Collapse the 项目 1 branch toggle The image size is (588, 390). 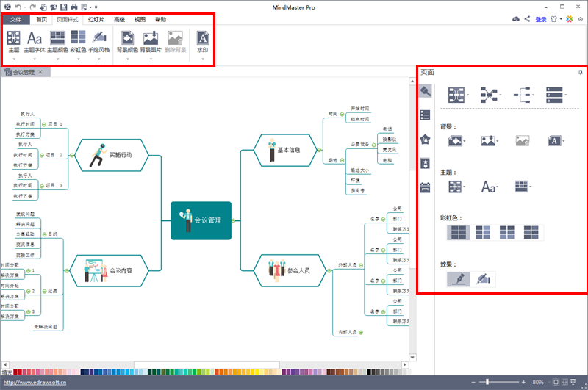click(x=44, y=124)
